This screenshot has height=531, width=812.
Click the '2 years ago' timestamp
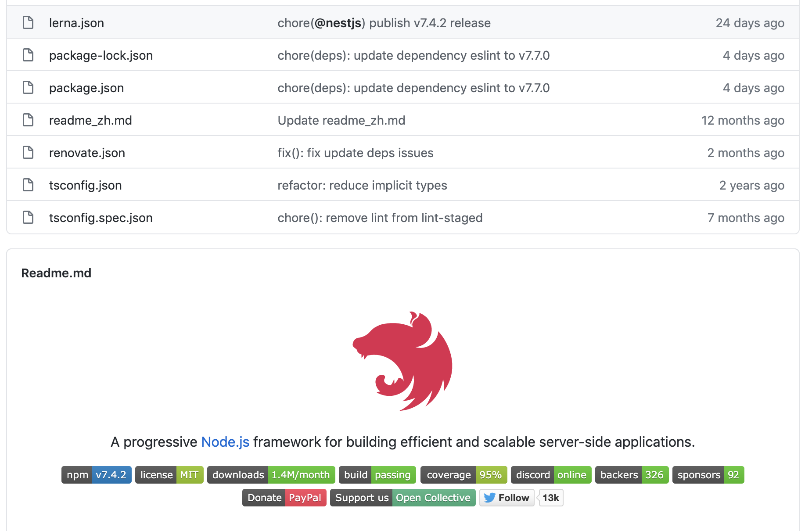click(x=752, y=185)
